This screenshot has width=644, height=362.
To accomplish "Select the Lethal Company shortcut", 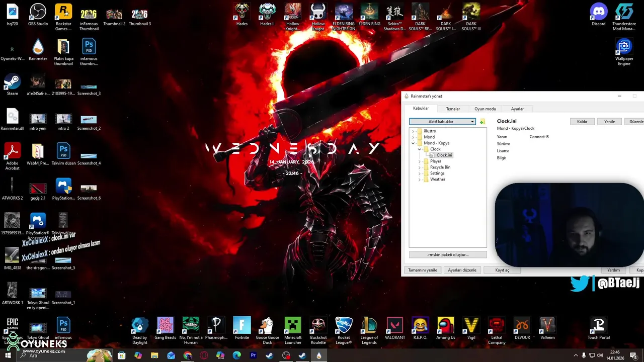I will pos(497,331).
